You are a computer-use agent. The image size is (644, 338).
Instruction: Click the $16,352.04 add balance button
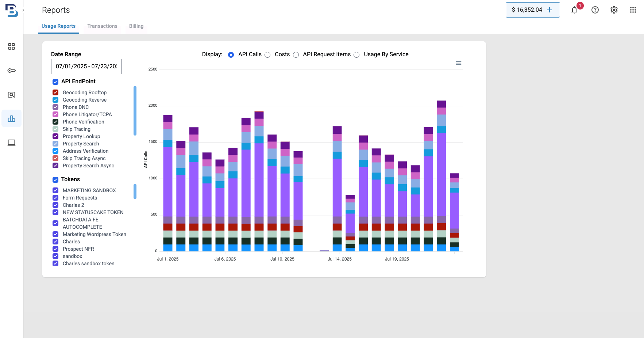(533, 10)
